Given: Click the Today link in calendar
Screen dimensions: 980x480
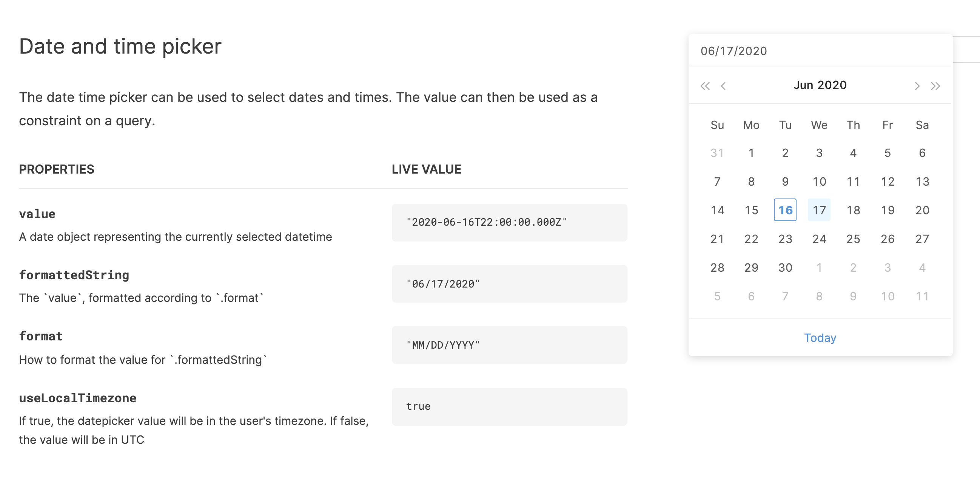Looking at the screenshot, I should tap(820, 338).
